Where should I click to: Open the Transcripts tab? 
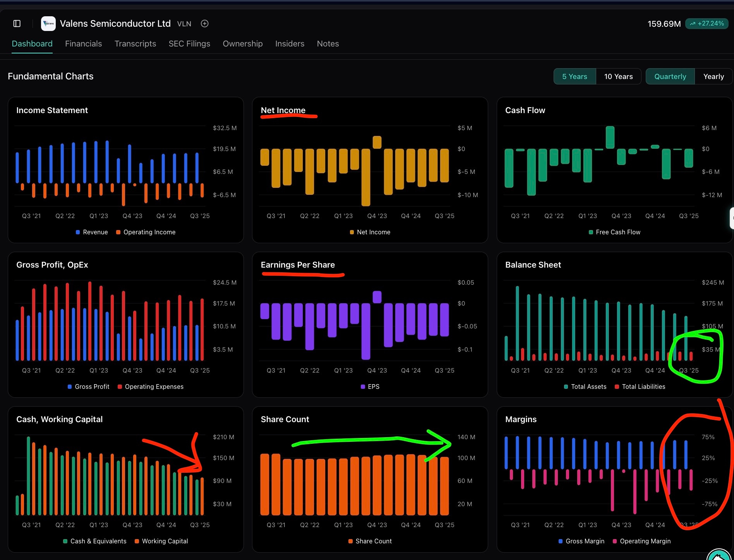[x=135, y=44]
